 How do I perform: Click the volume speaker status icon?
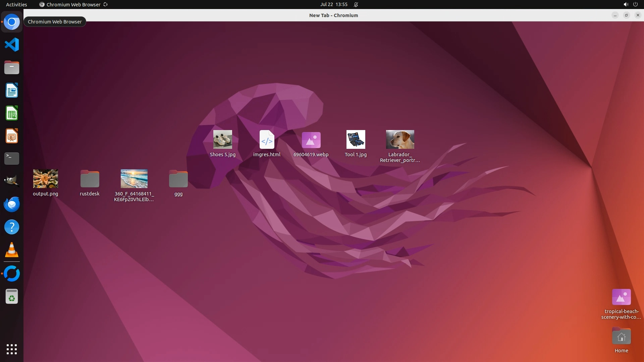tap(626, 4)
